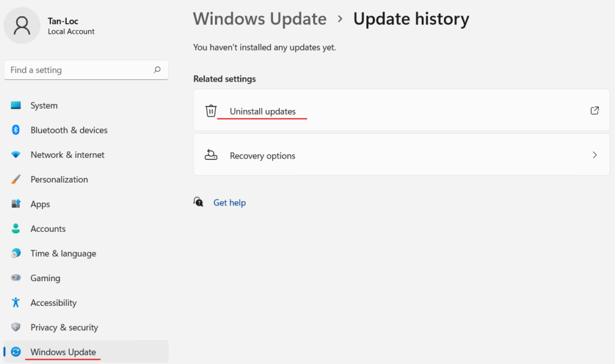Select the Gaming controller icon
The width and height of the screenshot is (615, 364).
16,278
